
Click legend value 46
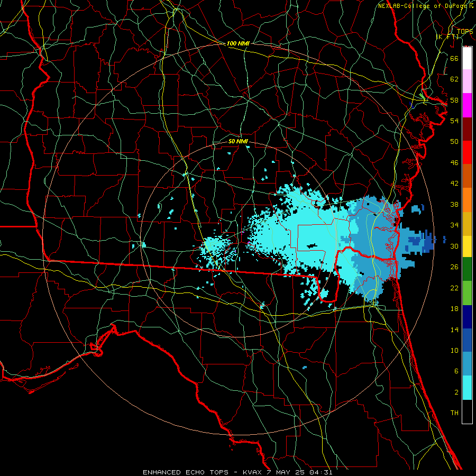pyautogui.click(x=454, y=163)
